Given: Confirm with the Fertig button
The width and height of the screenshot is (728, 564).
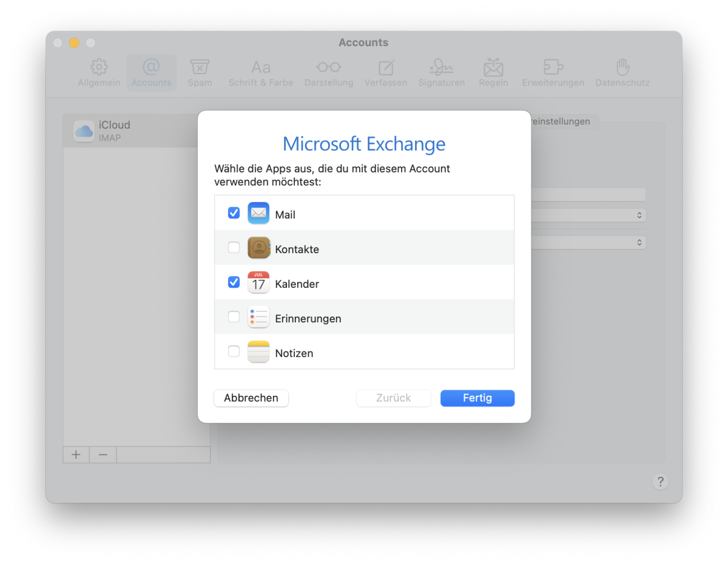Looking at the screenshot, I should pyautogui.click(x=477, y=398).
